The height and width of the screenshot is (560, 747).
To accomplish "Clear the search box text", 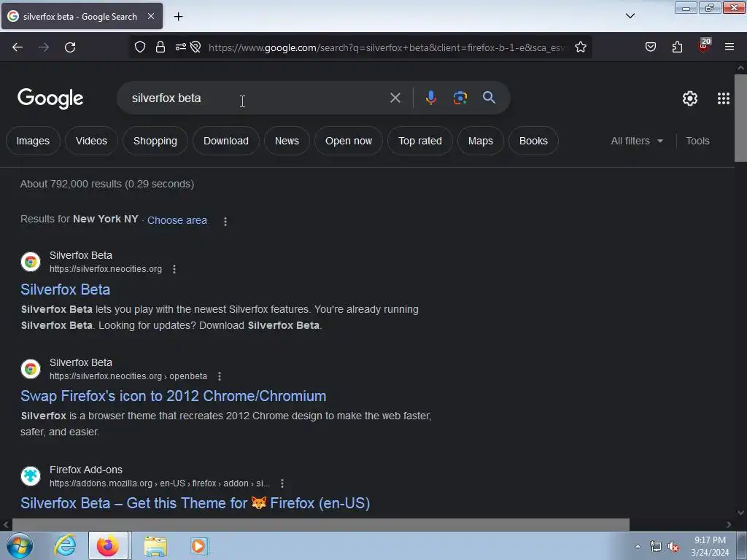I will (x=395, y=98).
